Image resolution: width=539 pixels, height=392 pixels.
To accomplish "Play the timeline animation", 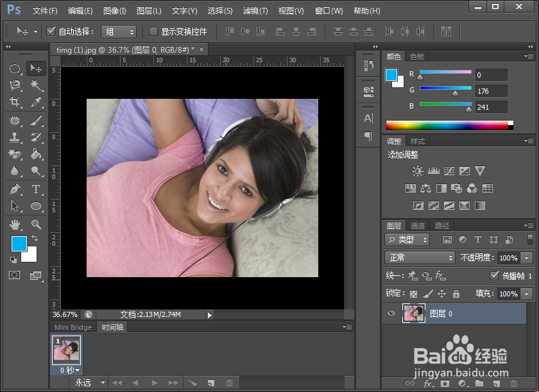I will (155, 383).
